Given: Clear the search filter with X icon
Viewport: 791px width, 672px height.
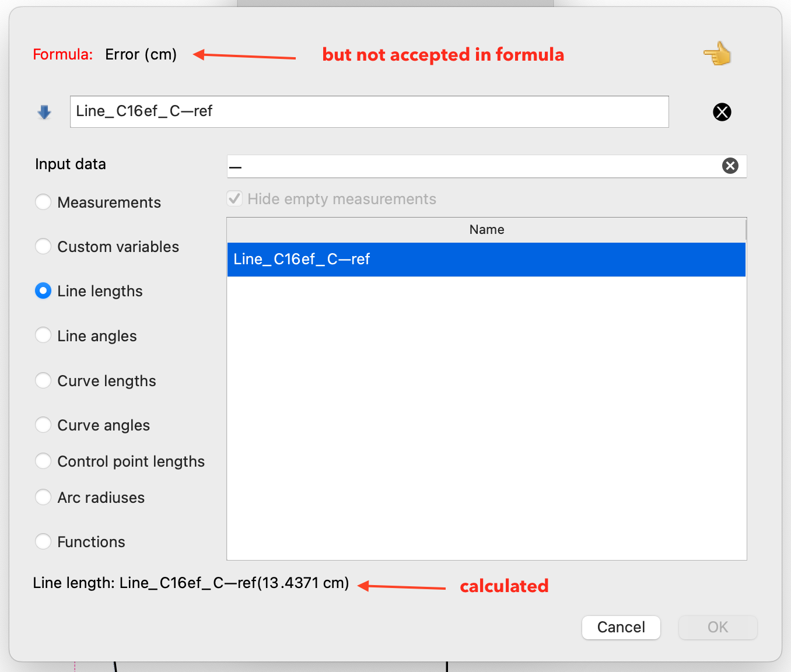Looking at the screenshot, I should (730, 166).
